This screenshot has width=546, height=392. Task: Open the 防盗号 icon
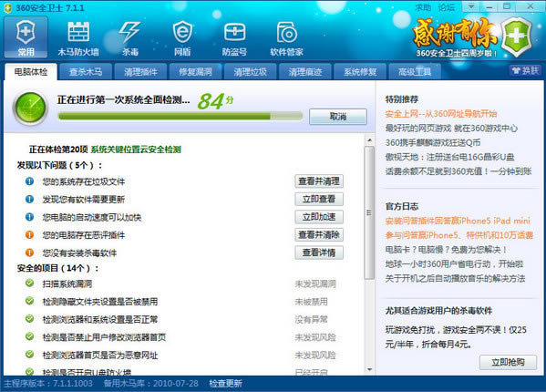pyautogui.click(x=234, y=38)
